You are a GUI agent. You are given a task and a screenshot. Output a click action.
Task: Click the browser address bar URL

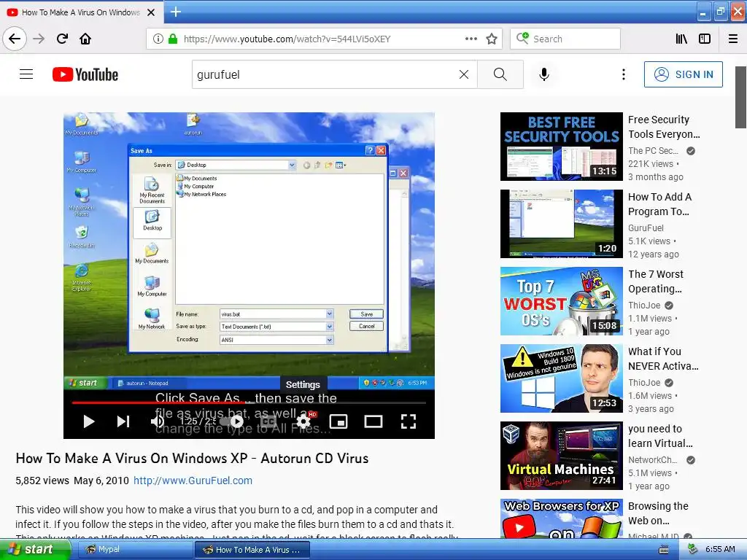point(287,39)
